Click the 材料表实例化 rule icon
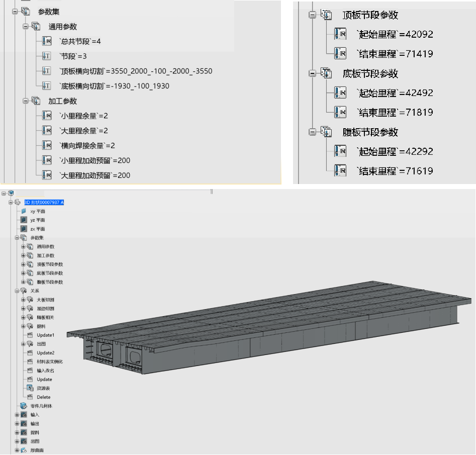Screen dimensions: 476x455 29,361
